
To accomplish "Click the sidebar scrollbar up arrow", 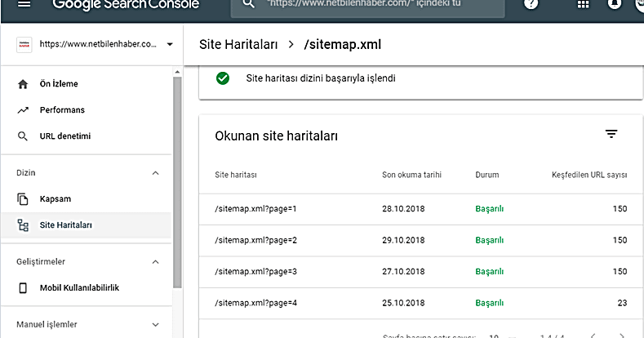I will click(x=177, y=73).
